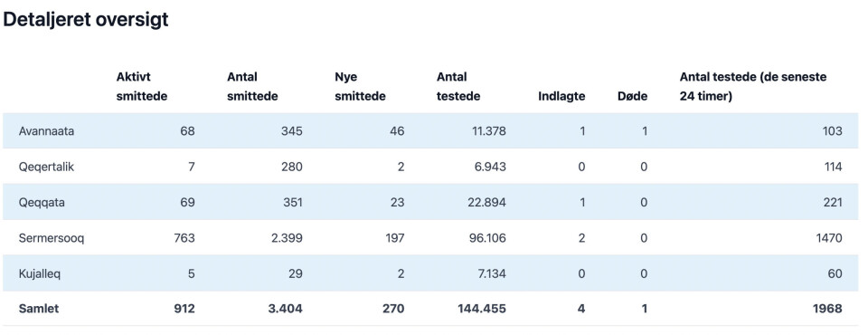Select the Antal testede seneste 24 timer header
The height and width of the screenshot is (335, 868).
(753, 86)
